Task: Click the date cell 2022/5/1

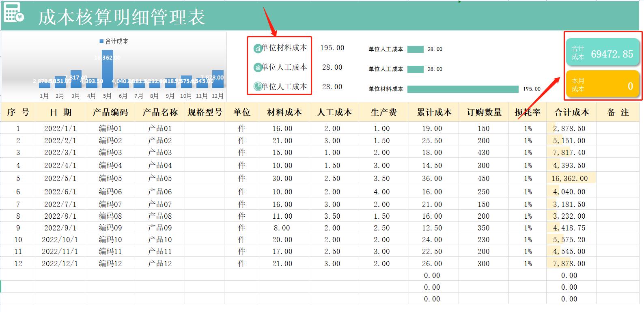Action: coord(60,179)
